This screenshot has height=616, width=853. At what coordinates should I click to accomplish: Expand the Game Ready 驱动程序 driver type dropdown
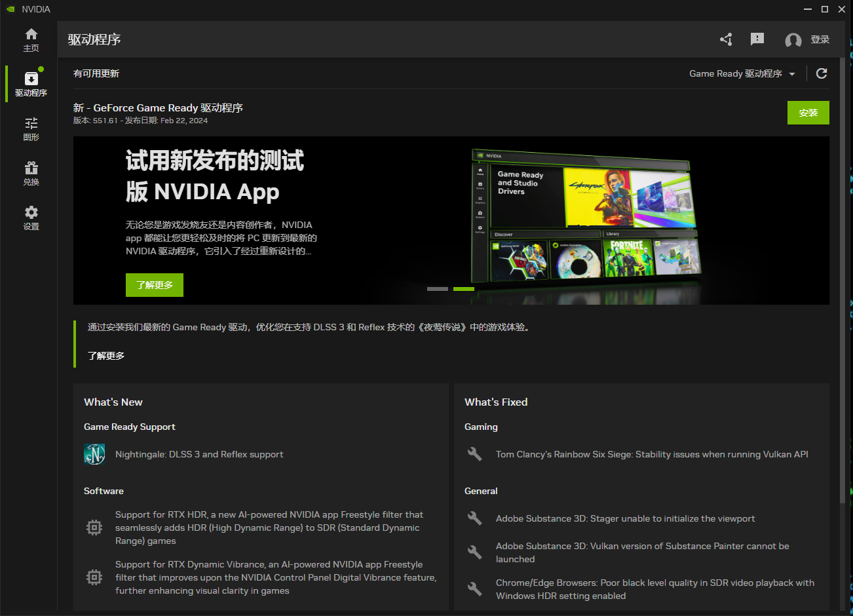[x=742, y=73]
